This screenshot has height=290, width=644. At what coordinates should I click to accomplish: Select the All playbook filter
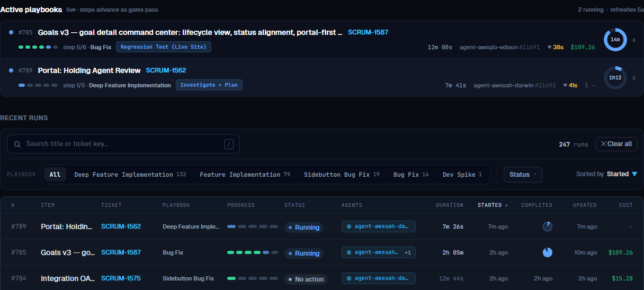(x=55, y=175)
